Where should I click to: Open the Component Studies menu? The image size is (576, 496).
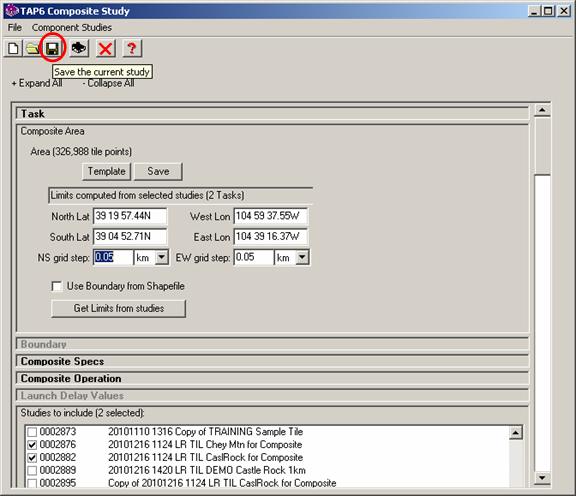(x=72, y=28)
